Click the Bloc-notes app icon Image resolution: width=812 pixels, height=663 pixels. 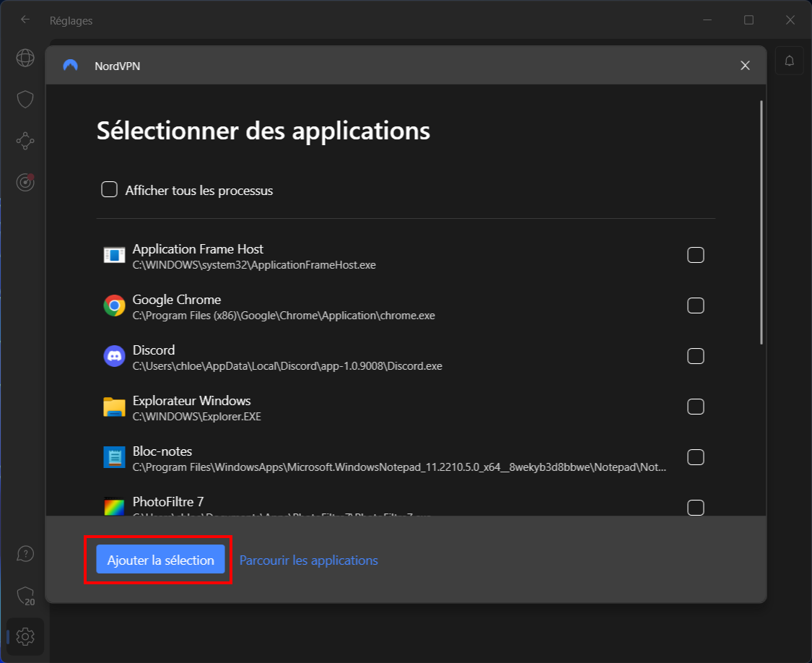point(114,457)
